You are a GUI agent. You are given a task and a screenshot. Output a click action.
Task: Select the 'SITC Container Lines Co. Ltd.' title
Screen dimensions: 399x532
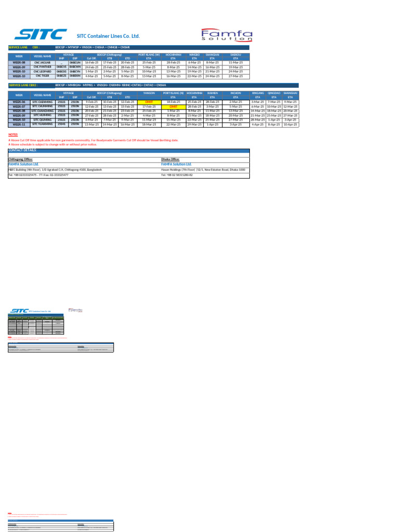(108, 36)
